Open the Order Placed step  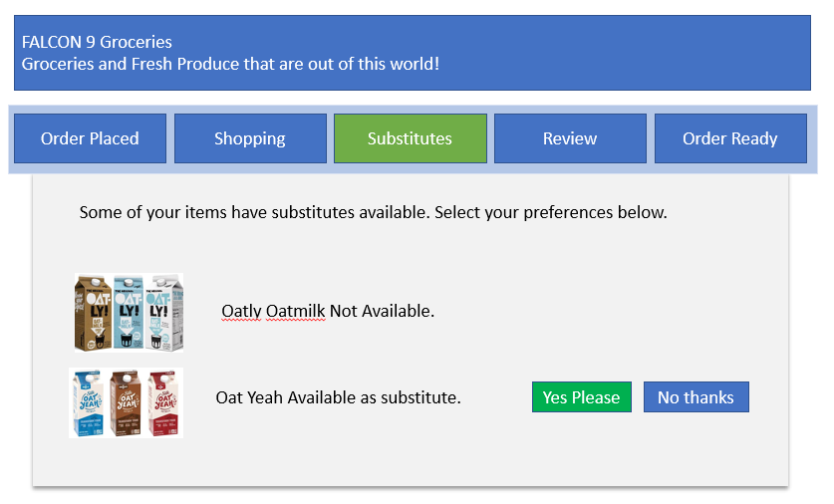coord(90,138)
